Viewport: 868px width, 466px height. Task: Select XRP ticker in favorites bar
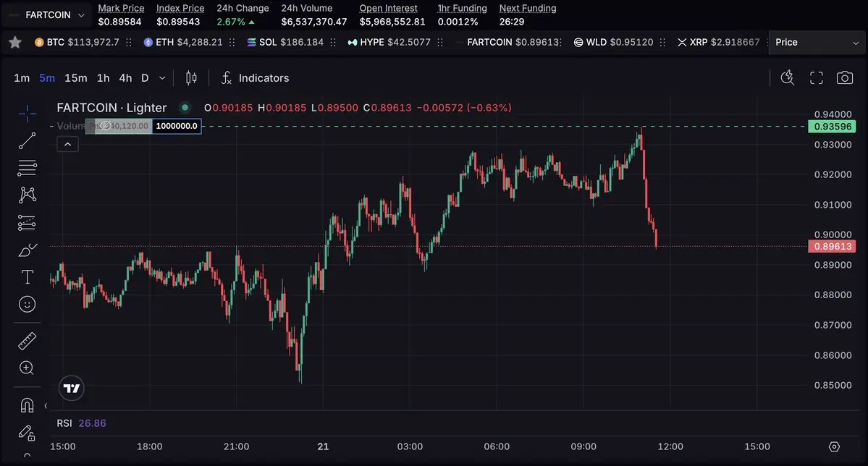click(719, 42)
